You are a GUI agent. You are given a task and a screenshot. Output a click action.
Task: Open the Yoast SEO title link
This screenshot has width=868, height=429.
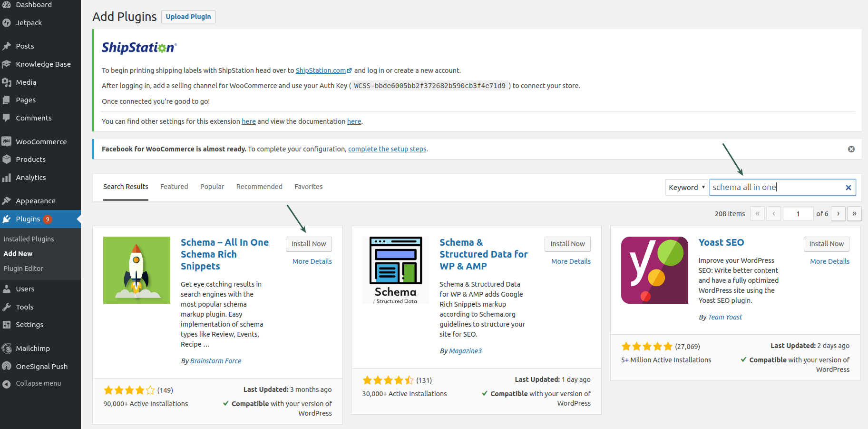point(721,242)
